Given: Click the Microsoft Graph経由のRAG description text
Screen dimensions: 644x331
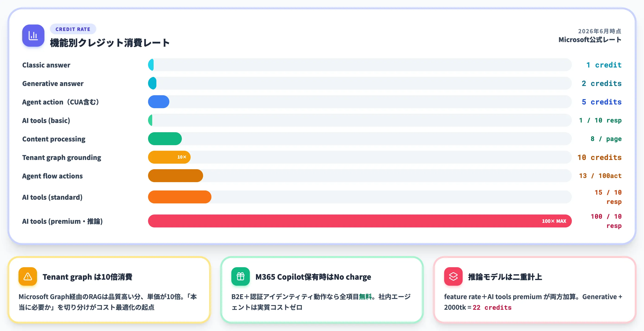Looking at the screenshot, I should [108, 302].
